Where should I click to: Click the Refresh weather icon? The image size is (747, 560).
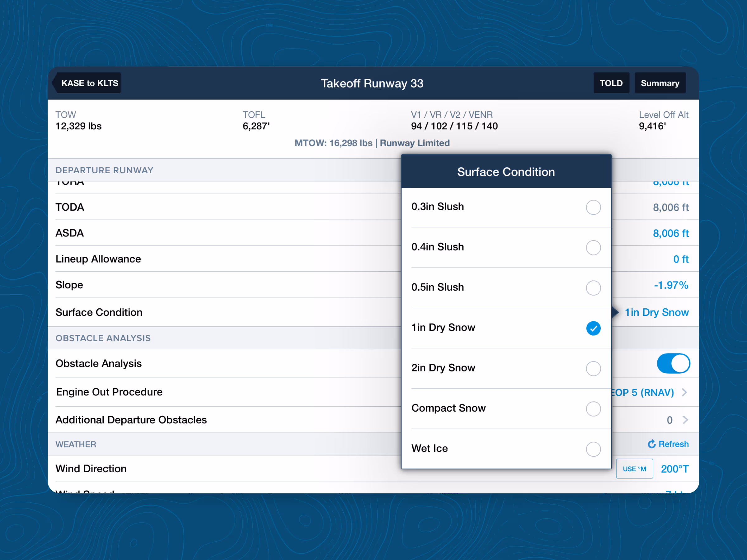pyautogui.click(x=651, y=444)
